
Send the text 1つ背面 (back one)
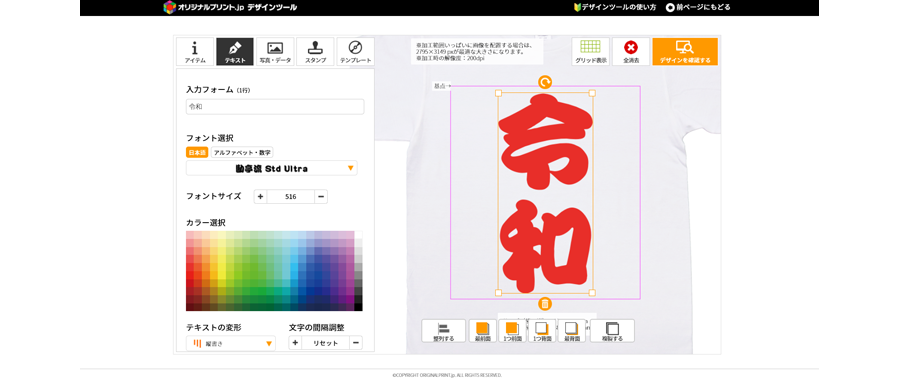tap(541, 331)
